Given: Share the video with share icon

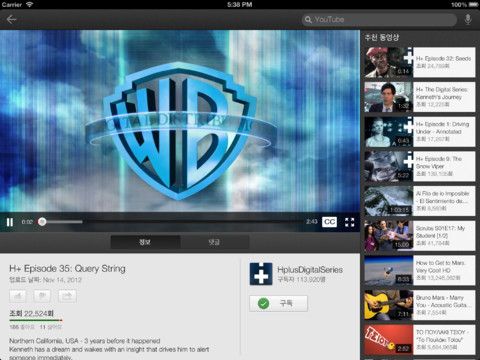Looking at the screenshot, I should pyautogui.click(x=67, y=296).
